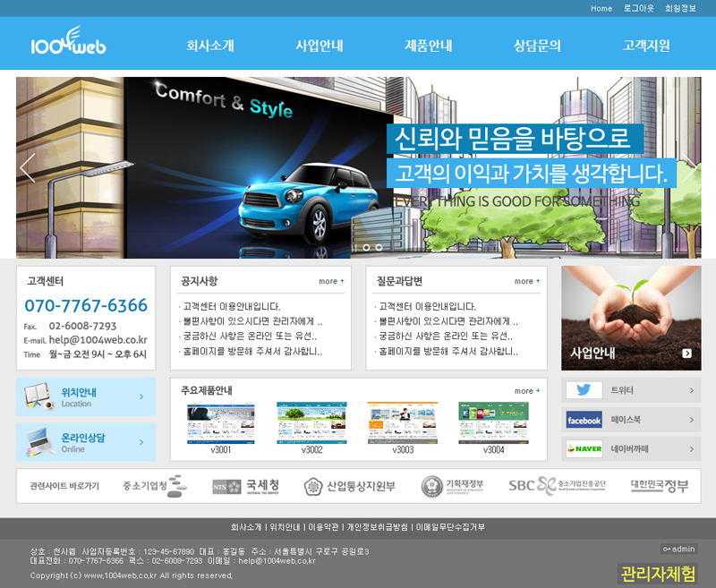Click the 위치안내 Location map icon
This screenshot has height=588, width=716.
coord(38,396)
